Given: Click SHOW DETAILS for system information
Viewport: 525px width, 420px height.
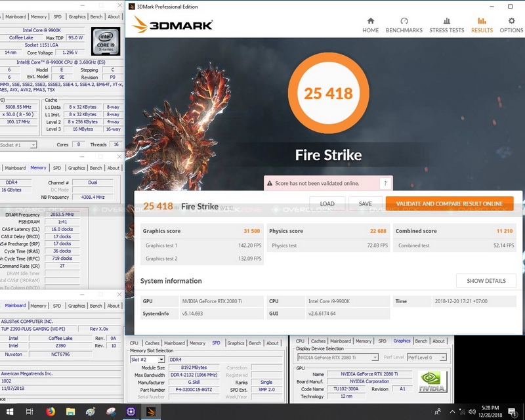Looking at the screenshot, I should (486, 281).
